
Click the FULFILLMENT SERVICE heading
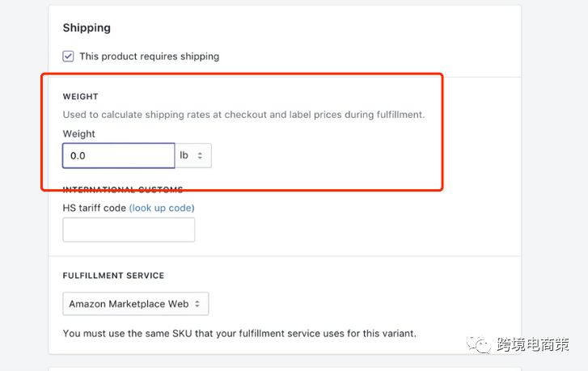click(113, 276)
